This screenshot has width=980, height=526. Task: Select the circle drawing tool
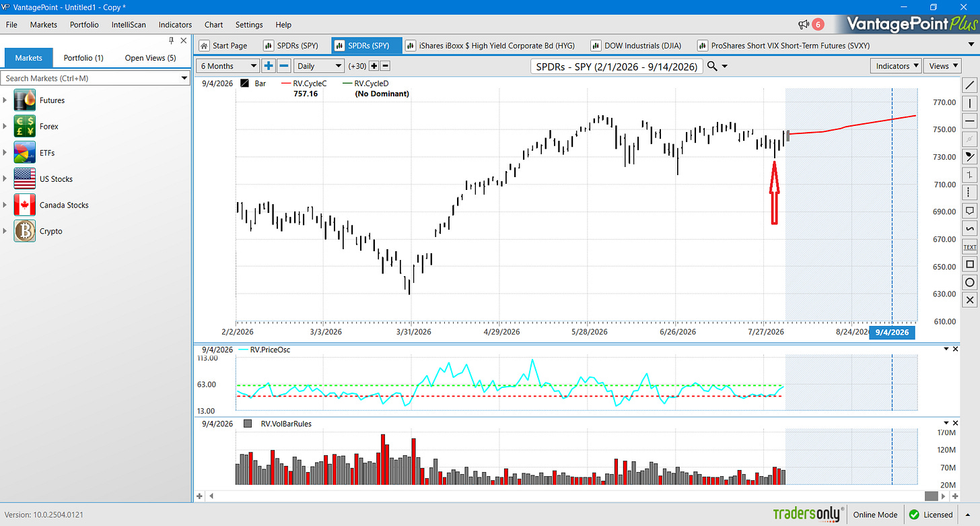coord(970,282)
